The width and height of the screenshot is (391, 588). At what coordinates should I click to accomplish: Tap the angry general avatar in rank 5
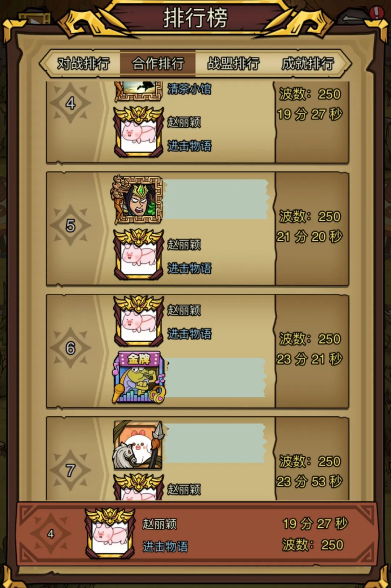coord(138,199)
